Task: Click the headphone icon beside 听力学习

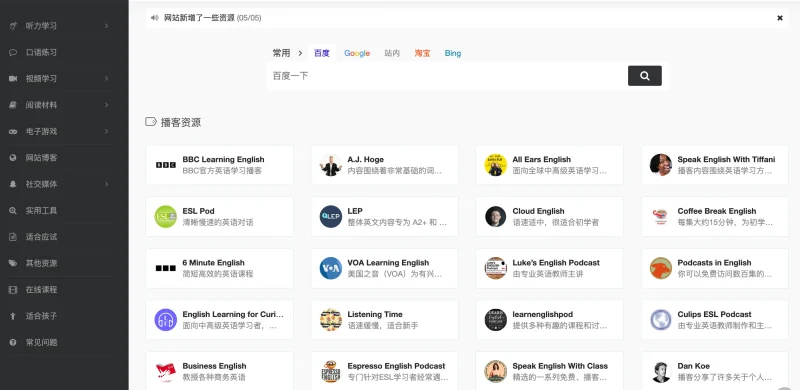Action: [x=13, y=26]
